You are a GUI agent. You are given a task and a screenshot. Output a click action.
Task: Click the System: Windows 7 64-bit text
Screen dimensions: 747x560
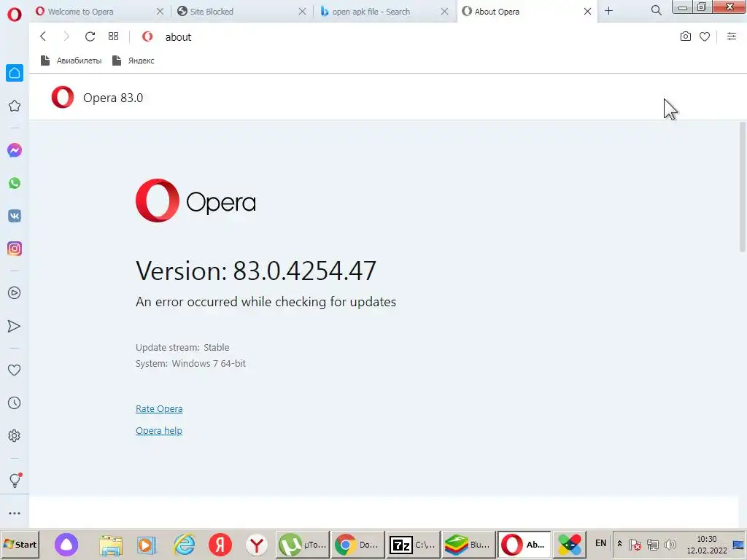pyautogui.click(x=190, y=363)
